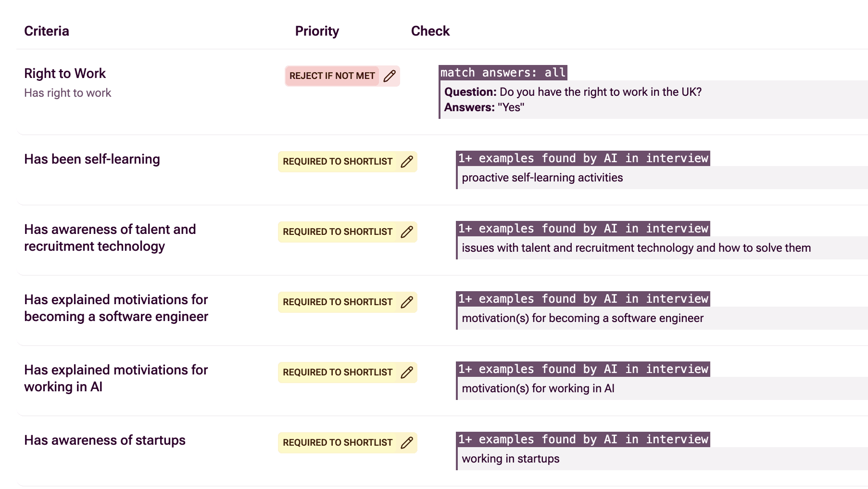Image resolution: width=868 pixels, height=489 pixels.
Task: Click 'Has awareness of startups' criterion name
Action: click(104, 440)
